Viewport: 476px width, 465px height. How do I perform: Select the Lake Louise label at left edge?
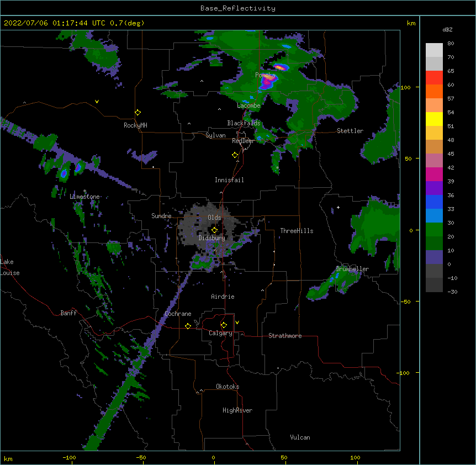10,267
